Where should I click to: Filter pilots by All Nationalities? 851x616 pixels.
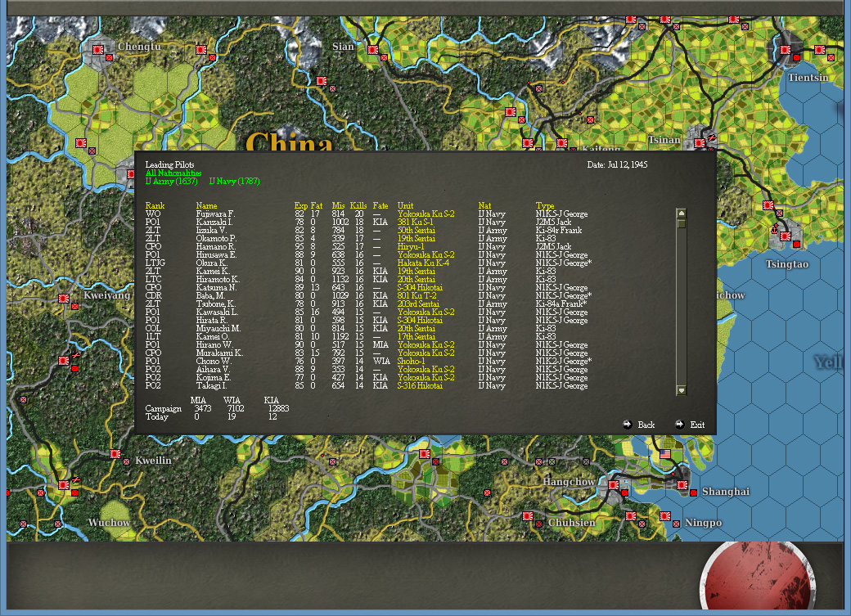click(x=173, y=173)
